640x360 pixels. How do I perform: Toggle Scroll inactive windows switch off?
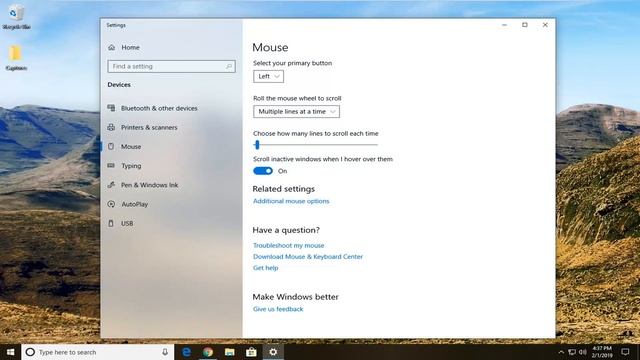point(263,171)
